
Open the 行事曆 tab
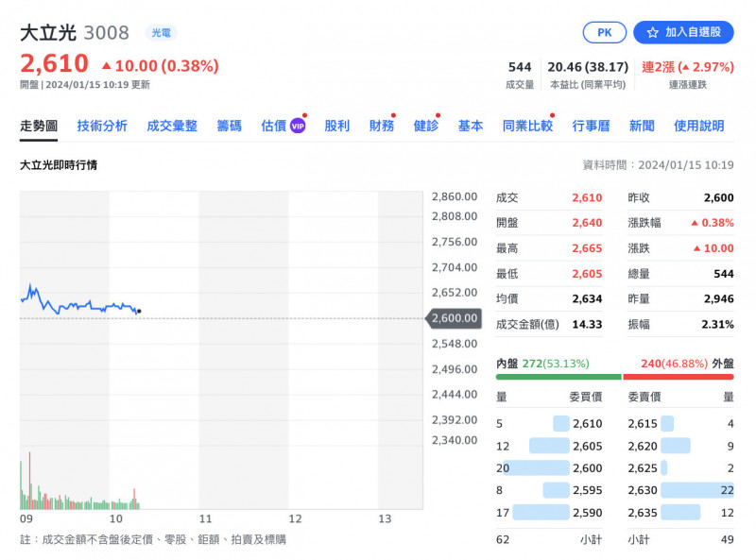(592, 127)
